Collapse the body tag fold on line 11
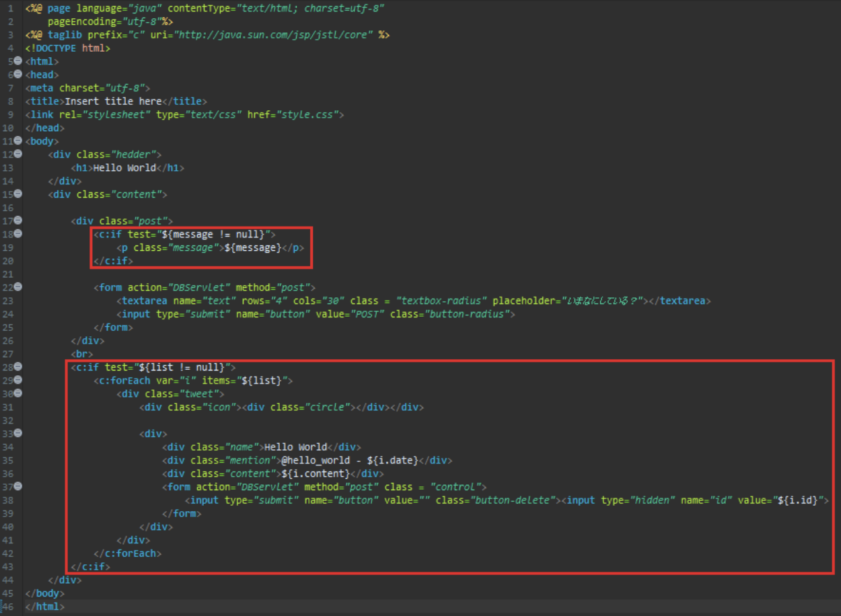 tap(18, 141)
